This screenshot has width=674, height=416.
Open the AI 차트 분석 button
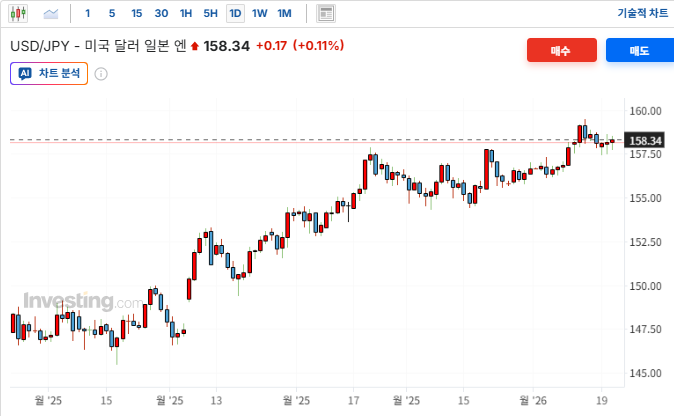pos(49,73)
